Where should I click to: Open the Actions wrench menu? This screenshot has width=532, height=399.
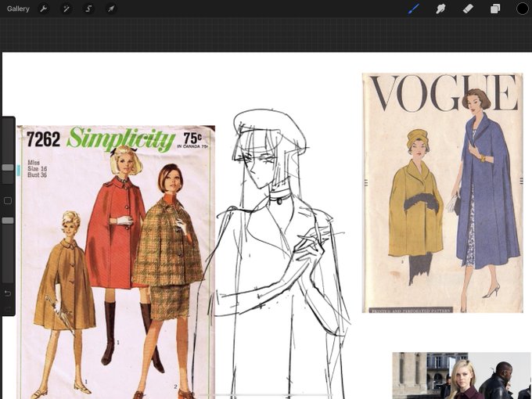tap(44, 9)
